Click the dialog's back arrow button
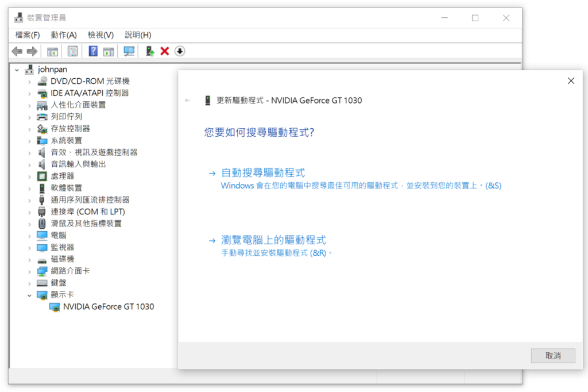The width and height of the screenshot is (588, 392). pos(188,100)
